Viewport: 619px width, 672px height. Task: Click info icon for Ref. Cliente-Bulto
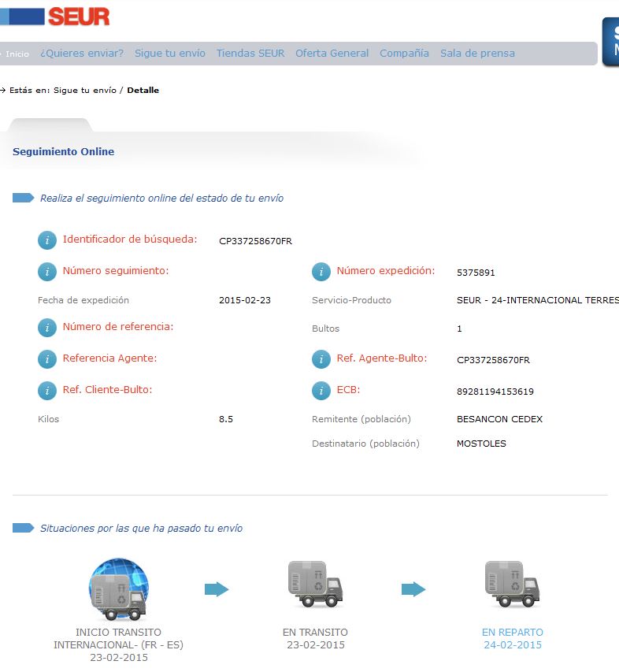click(x=47, y=391)
